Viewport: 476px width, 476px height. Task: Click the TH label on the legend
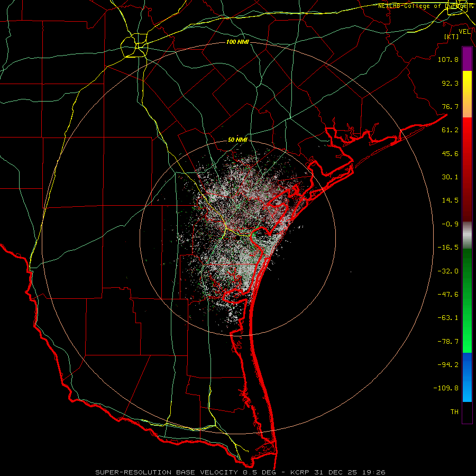click(454, 412)
